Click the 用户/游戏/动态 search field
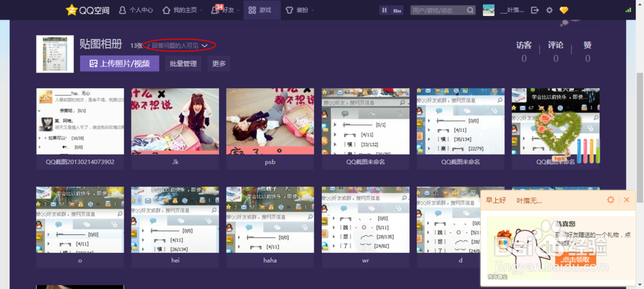Viewport: 644px width, 289px height. [x=438, y=10]
